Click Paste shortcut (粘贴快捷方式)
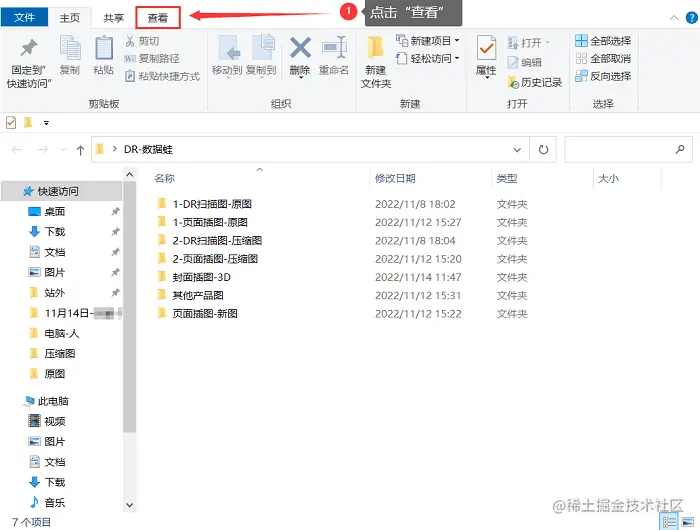Viewport: 700px width, 530px height. 162,76
